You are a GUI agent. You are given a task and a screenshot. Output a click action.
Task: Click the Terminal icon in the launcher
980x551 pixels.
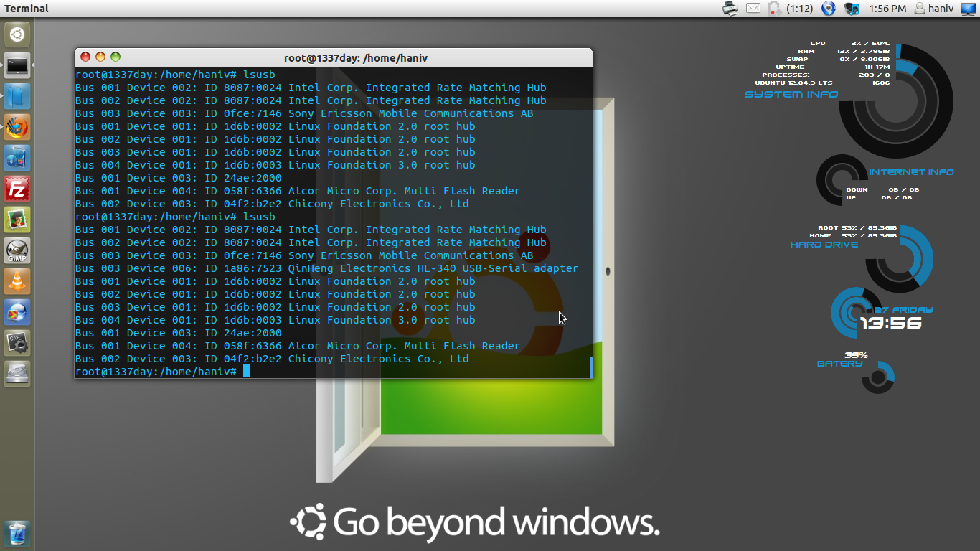click(17, 65)
